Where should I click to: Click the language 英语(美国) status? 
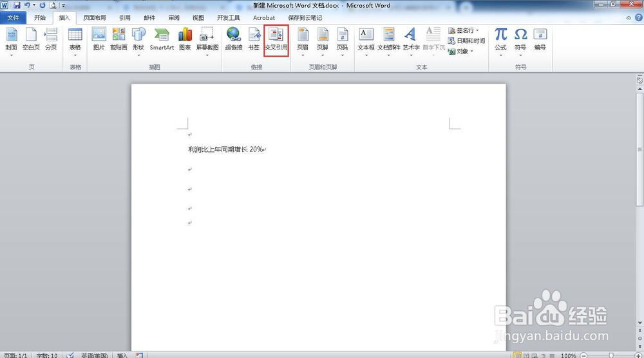point(94,355)
